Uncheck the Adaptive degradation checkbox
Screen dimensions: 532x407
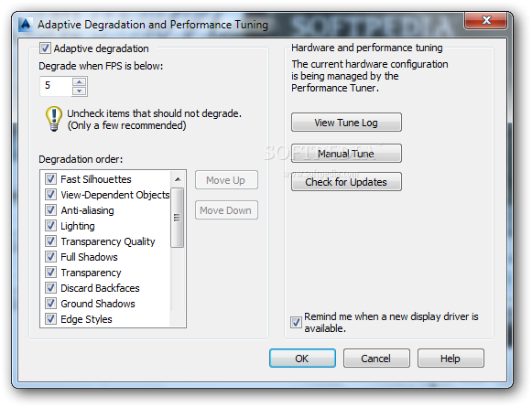[45, 48]
